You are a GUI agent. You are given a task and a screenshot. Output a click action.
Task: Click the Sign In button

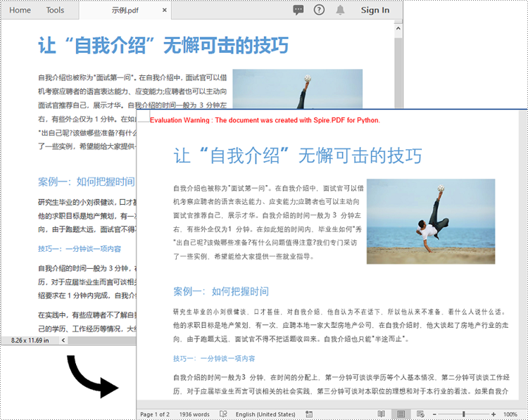[375, 10]
